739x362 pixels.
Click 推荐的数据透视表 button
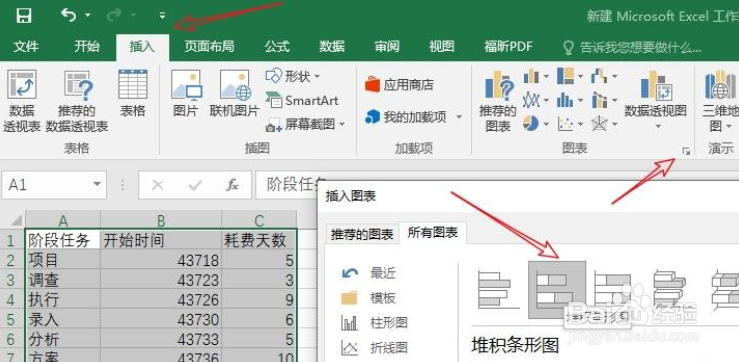point(77,101)
